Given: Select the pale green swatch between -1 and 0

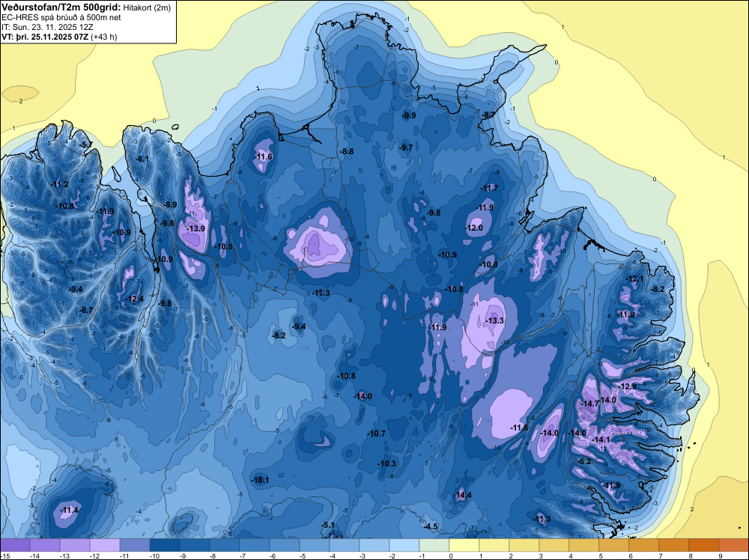Looking at the screenshot, I should tap(434, 545).
